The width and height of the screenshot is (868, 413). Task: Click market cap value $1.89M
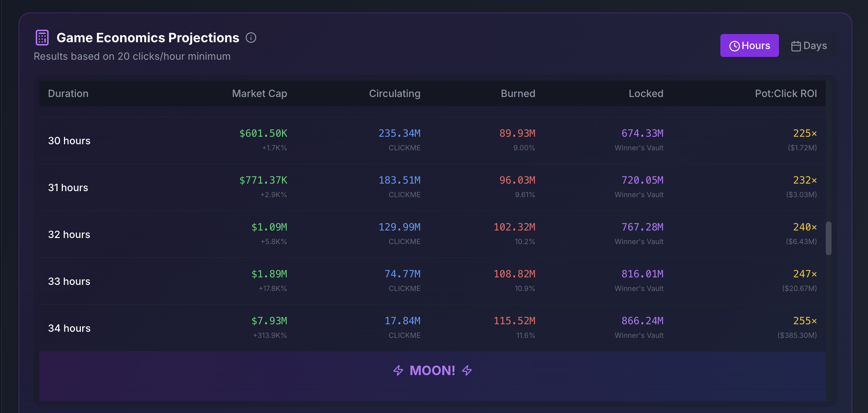[x=269, y=274]
